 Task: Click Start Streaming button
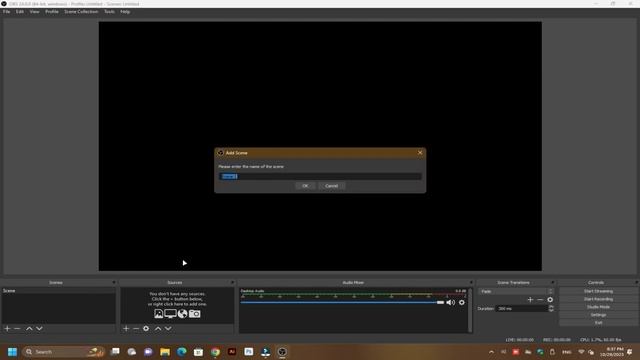[x=598, y=291]
